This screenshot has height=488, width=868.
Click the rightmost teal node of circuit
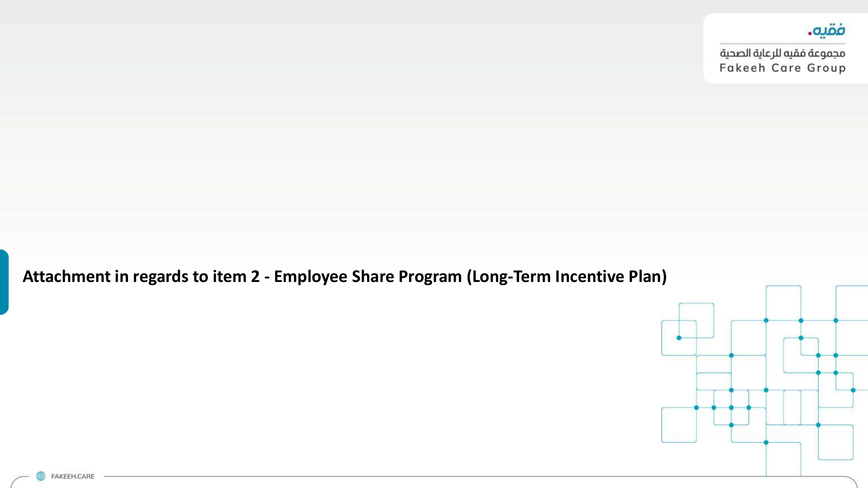pos(853,390)
